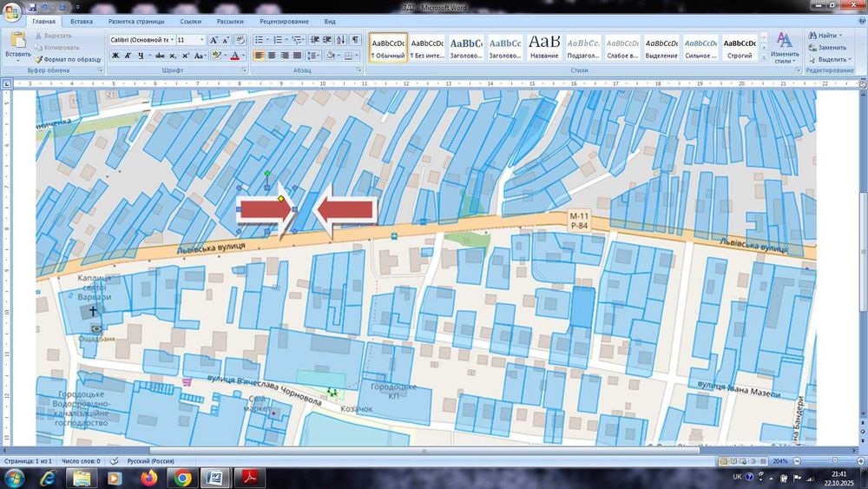Center the paragraph text
The image size is (868, 489).
272,56
